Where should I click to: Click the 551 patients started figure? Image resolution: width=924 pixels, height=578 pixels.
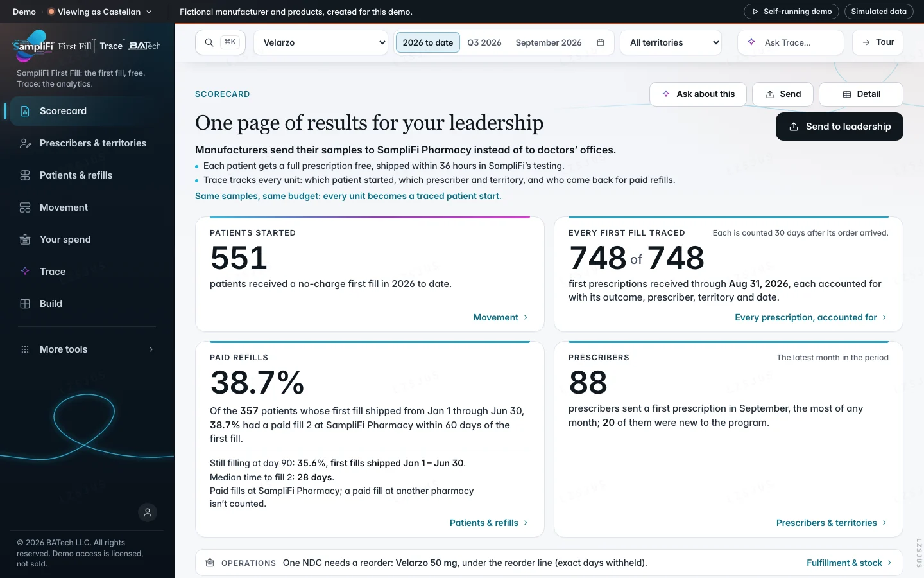[x=239, y=258]
